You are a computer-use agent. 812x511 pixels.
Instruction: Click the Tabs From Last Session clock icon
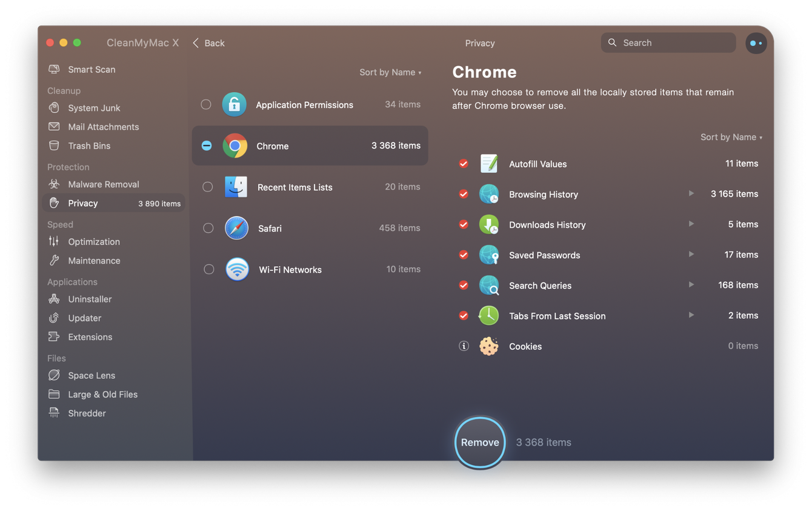pyautogui.click(x=489, y=315)
